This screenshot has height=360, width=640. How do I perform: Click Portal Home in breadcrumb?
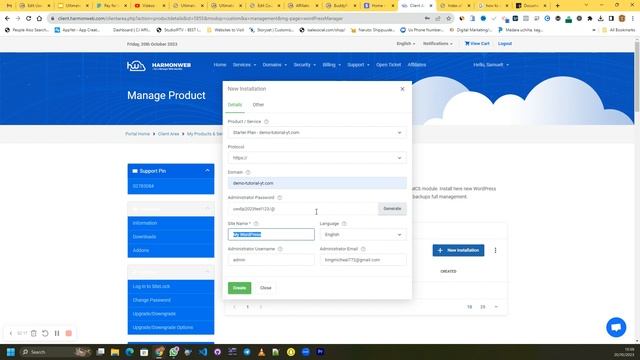pos(138,134)
